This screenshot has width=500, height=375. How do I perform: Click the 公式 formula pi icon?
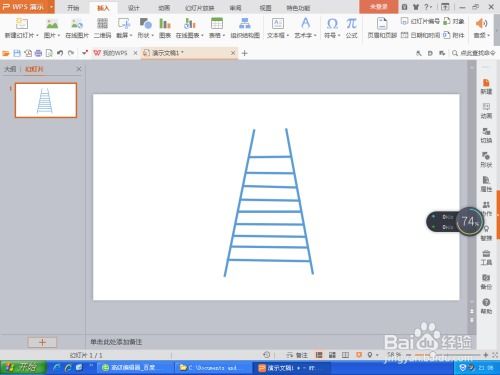[351, 27]
